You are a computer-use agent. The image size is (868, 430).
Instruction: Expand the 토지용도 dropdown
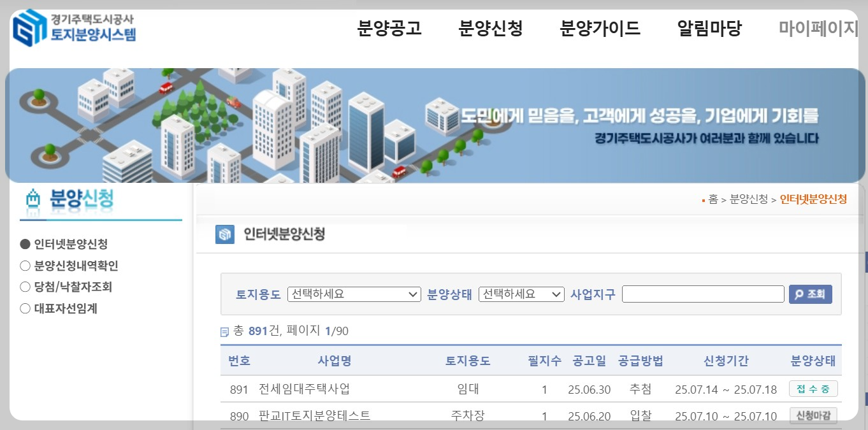click(x=354, y=294)
